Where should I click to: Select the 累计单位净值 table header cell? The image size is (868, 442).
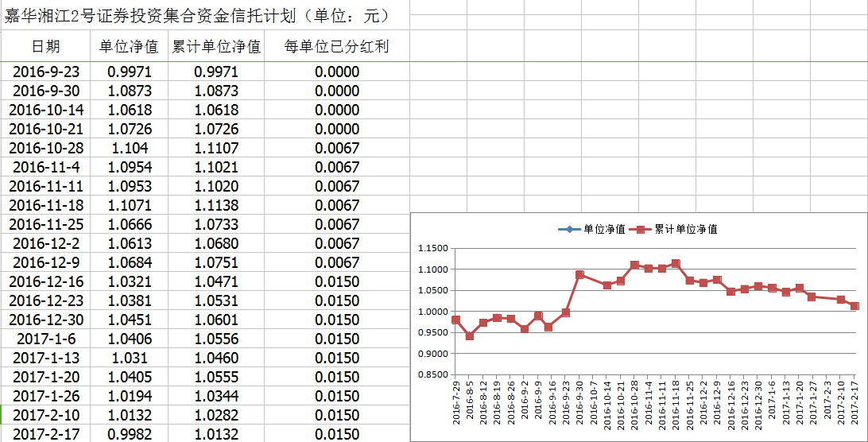point(216,47)
